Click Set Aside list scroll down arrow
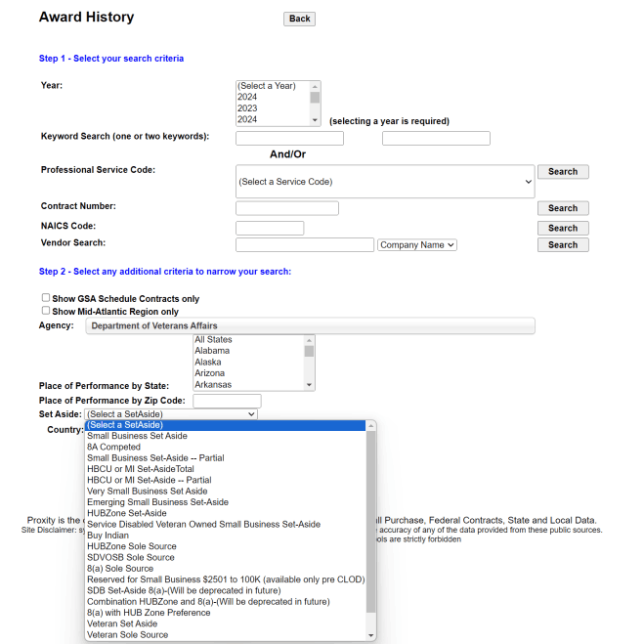 (x=371, y=635)
